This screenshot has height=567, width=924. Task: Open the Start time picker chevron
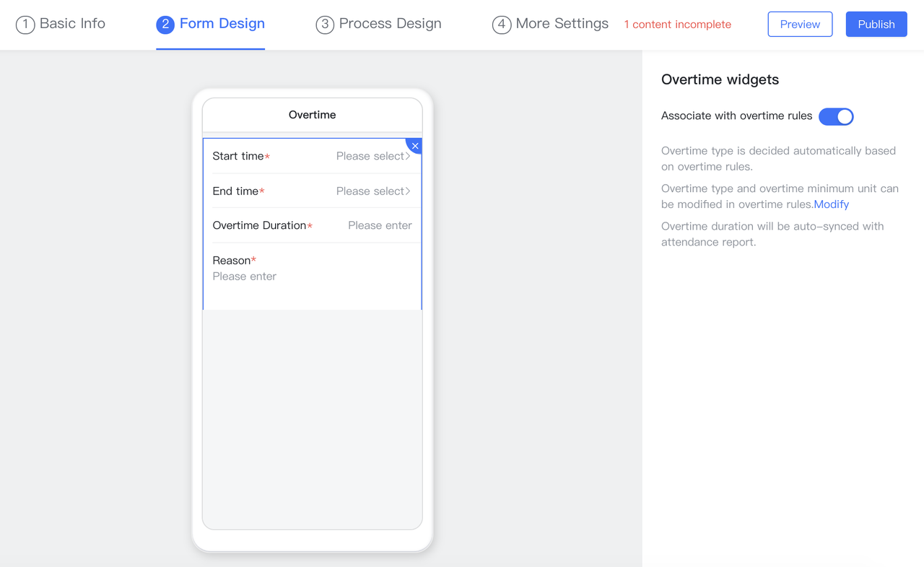[408, 156]
